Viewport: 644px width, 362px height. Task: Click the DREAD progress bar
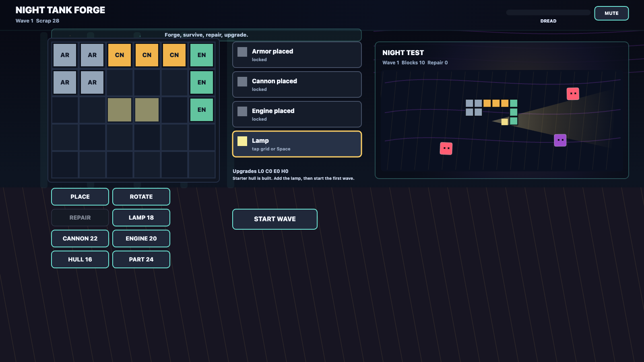548,12
